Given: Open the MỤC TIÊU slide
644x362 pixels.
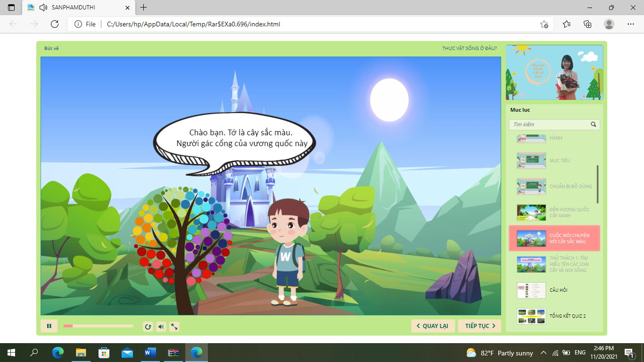Looking at the screenshot, I should click(554, 161).
